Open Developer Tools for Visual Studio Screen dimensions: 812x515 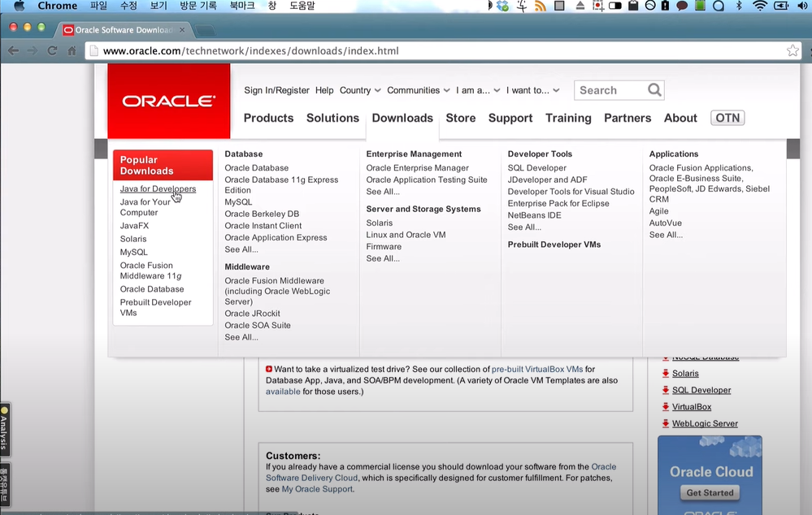click(x=571, y=192)
